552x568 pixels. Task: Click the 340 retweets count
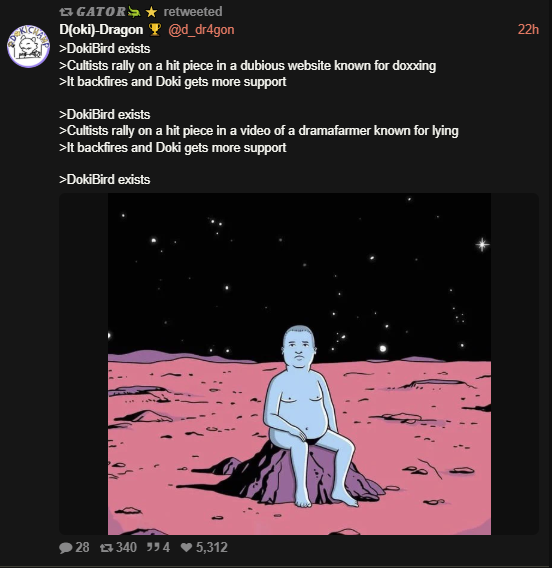click(126, 547)
